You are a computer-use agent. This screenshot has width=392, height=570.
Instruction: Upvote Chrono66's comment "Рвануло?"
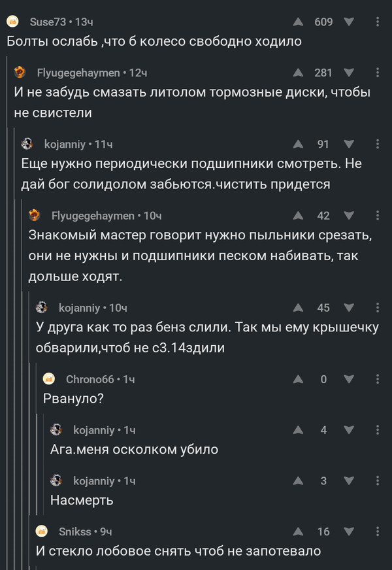tap(299, 378)
